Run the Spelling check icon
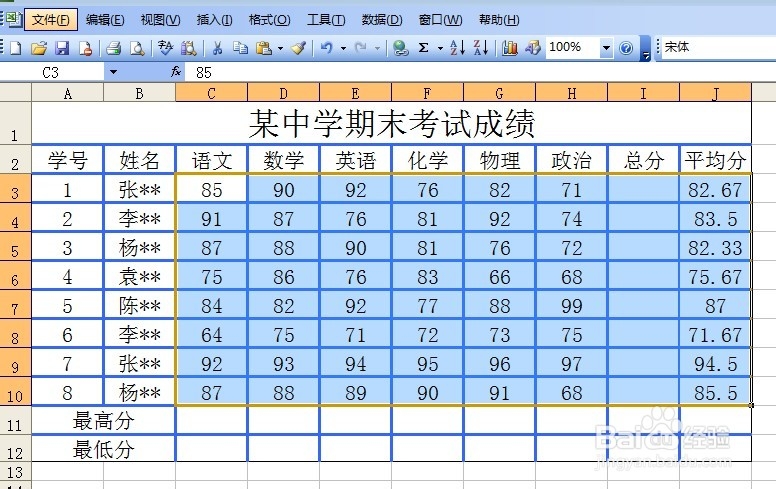The height and width of the screenshot is (489, 776). click(165, 48)
